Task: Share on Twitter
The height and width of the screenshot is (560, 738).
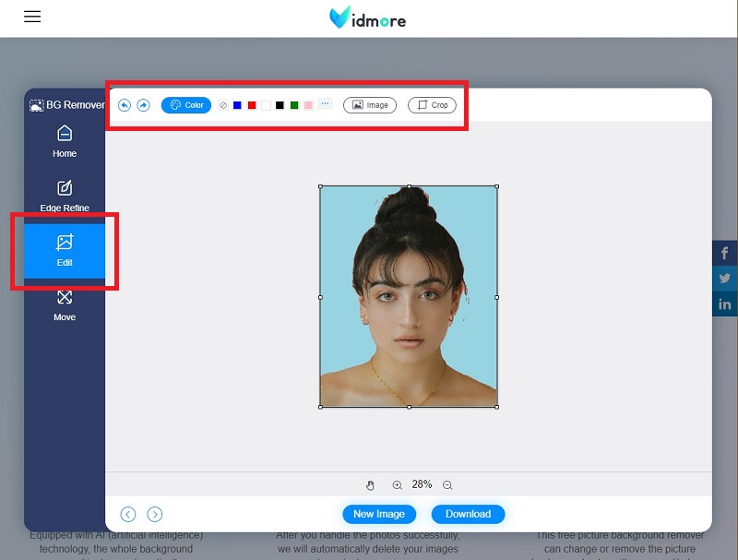Action: point(725,279)
